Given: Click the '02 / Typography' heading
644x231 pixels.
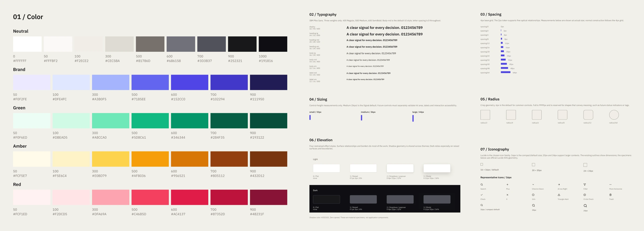Looking at the screenshot, I should pyautogui.click(x=323, y=15).
